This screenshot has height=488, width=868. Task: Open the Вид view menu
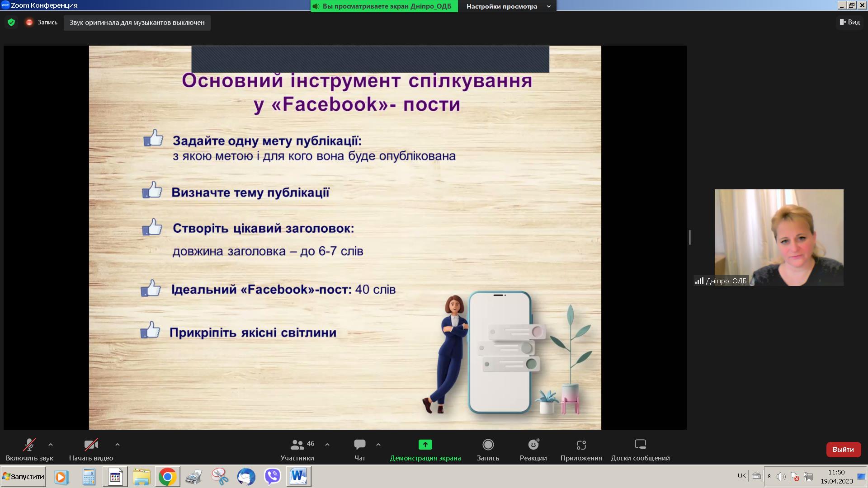click(850, 22)
